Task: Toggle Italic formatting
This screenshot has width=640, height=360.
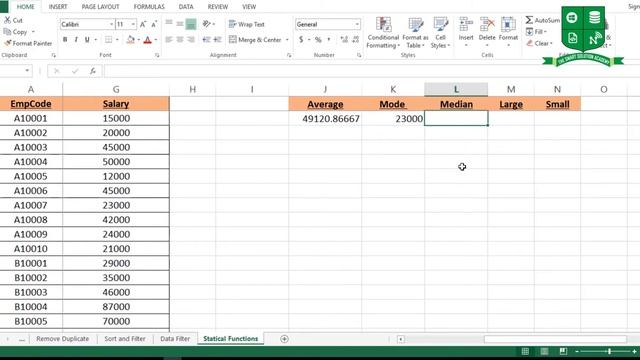Action: 76,40
